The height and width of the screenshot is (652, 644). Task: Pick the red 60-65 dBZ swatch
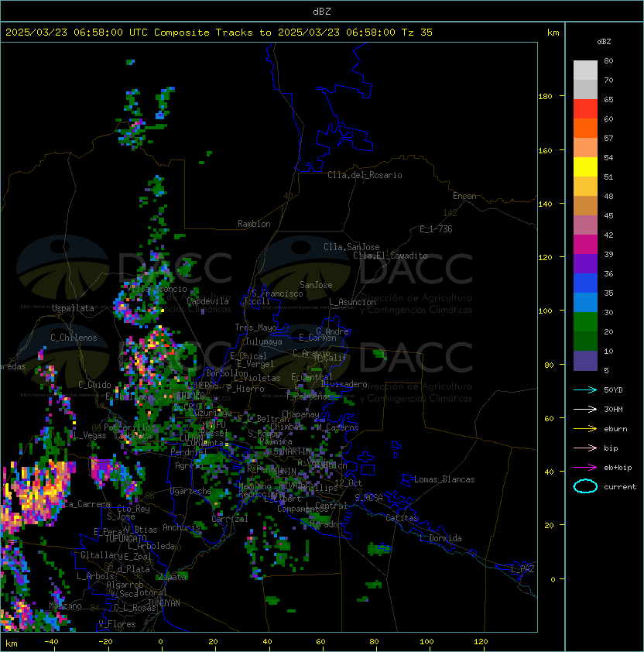[585, 109]
